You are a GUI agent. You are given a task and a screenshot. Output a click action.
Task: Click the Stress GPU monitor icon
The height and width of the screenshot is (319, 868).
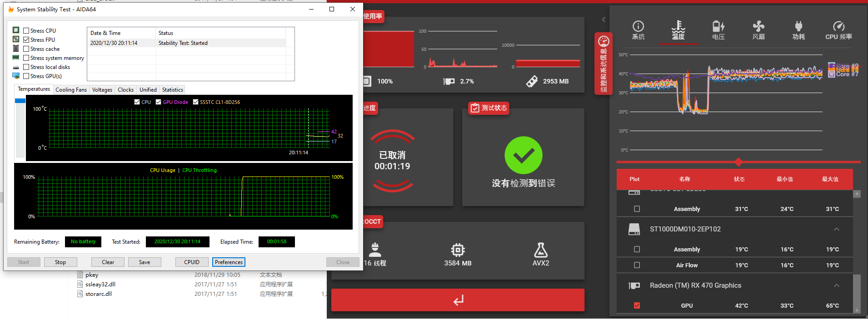click(x=16, y=76)
